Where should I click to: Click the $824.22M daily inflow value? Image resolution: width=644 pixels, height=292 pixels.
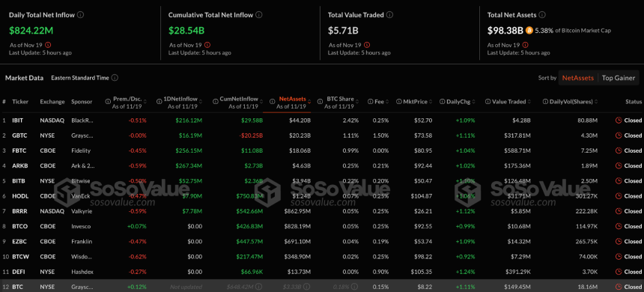[31, 31]
